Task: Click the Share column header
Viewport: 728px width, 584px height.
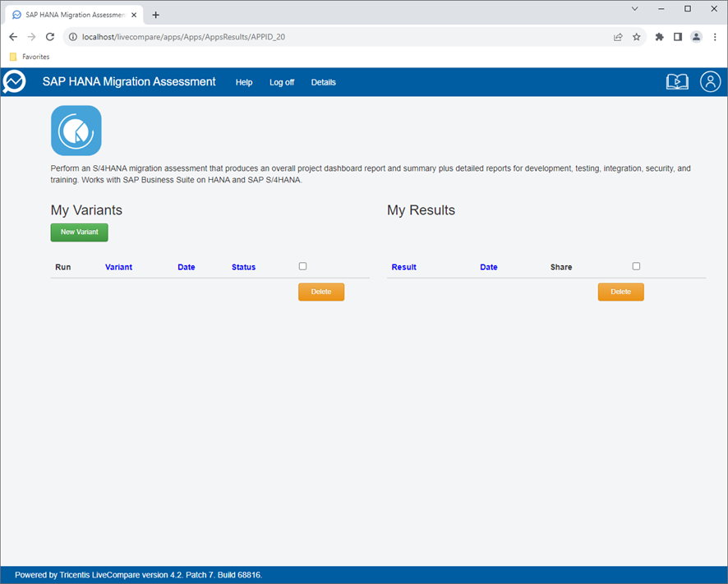Action: coord(561,267)
